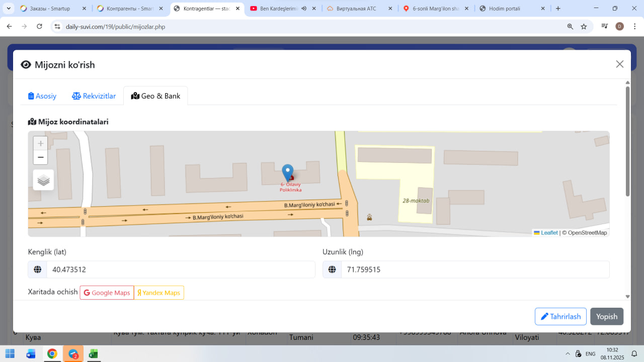The width and height of the screenshot is (644, 362).
Task: Open the zoom indicator in address bar
Action: coord(570,27)
